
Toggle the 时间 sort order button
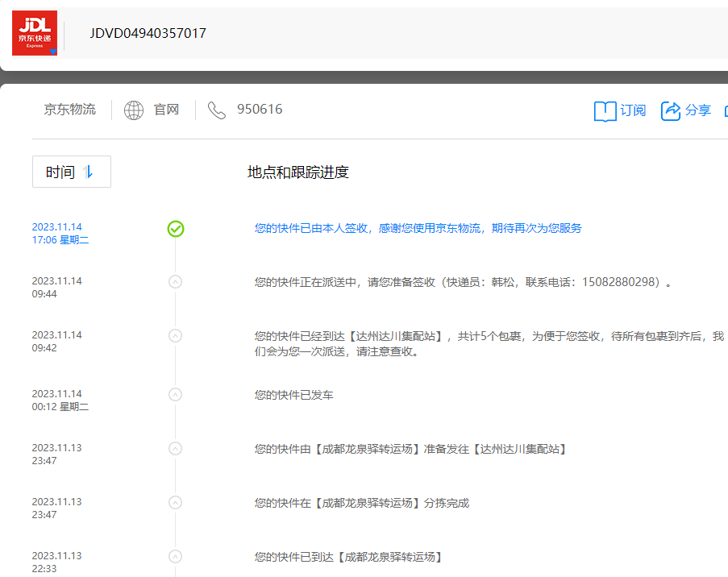pyautogui.click(x=72, y=172)
